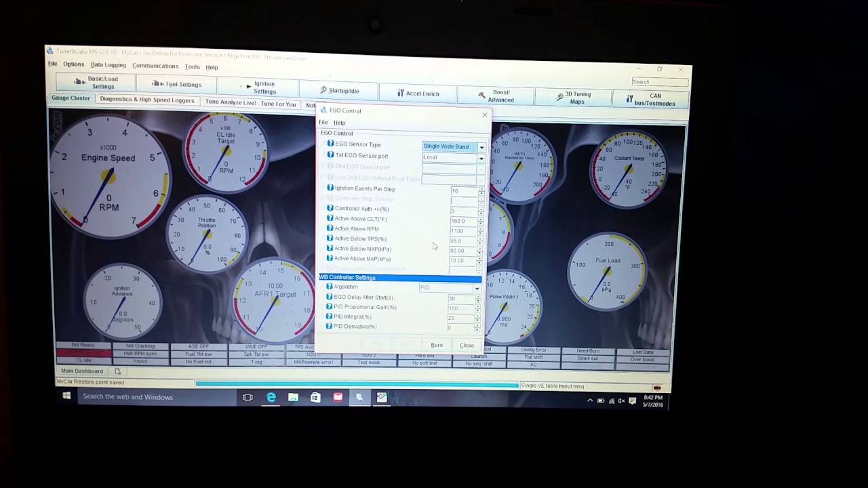Open the Communications menu
This screenshot has height=488, width=868.
pyautogui.click(x=155, y=66)
